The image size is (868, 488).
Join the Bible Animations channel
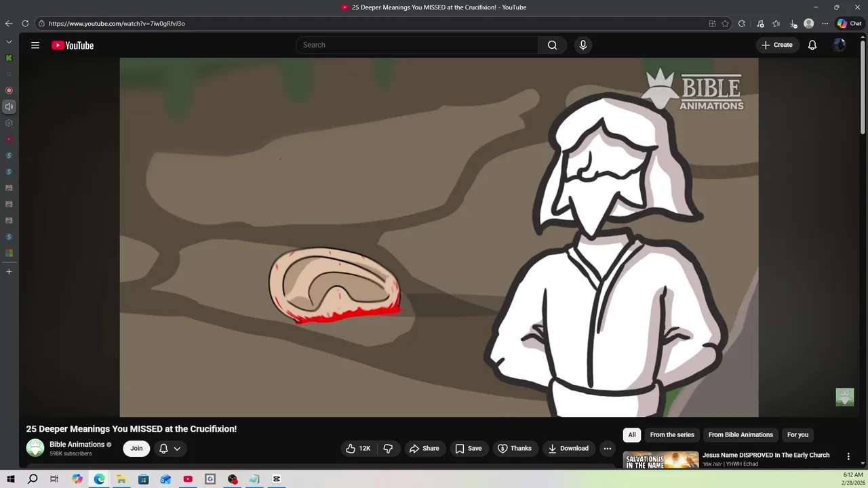pos(136,449)
